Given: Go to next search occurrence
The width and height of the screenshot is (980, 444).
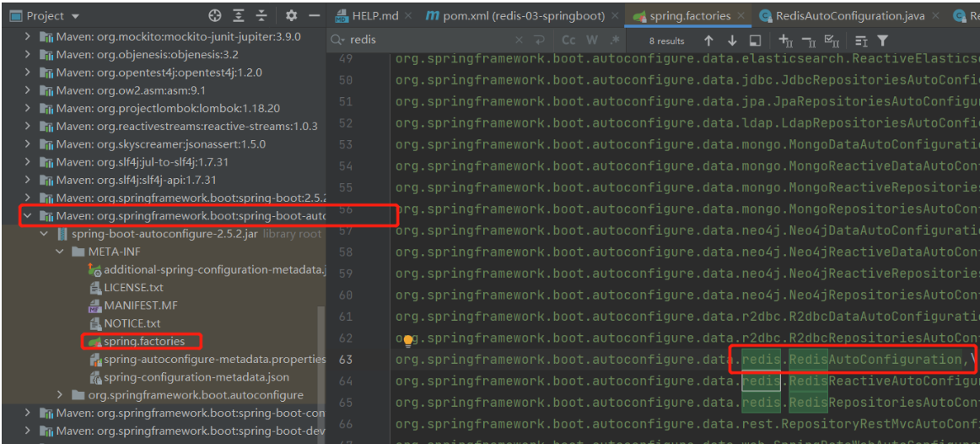Looking at the screenshot, I should tap(732, 41).
